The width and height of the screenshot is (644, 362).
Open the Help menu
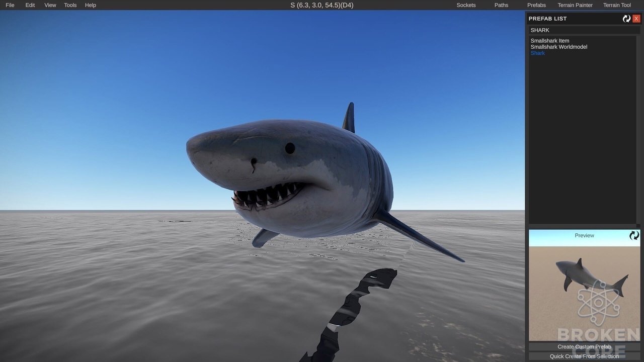(x=91, y=5)
